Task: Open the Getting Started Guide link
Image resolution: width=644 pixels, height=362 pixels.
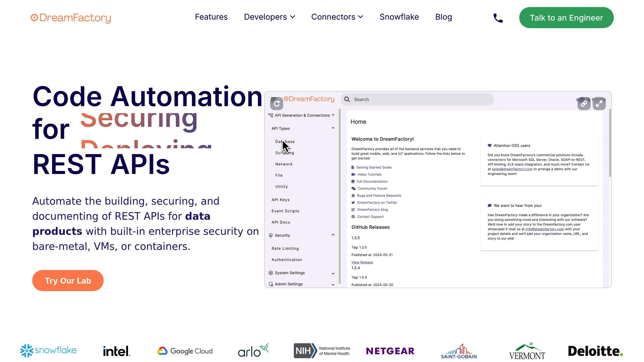Action: [x=374, y=167]
